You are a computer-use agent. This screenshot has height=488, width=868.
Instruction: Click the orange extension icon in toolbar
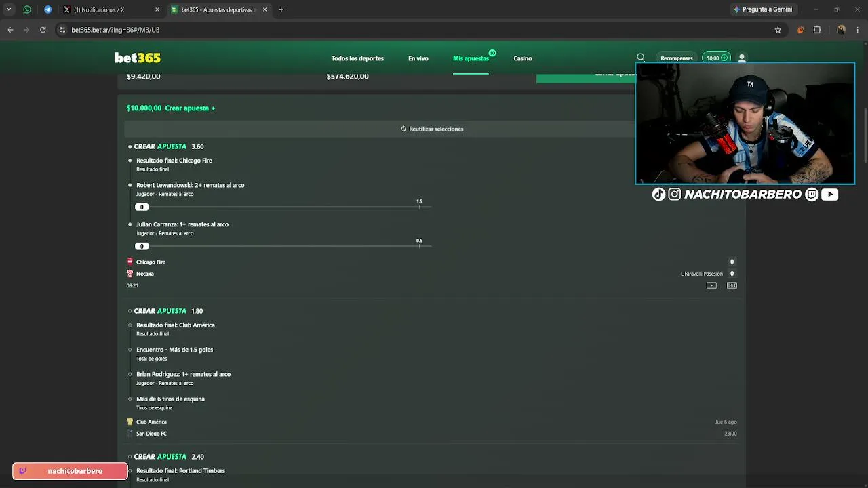[x=801, y=30]
